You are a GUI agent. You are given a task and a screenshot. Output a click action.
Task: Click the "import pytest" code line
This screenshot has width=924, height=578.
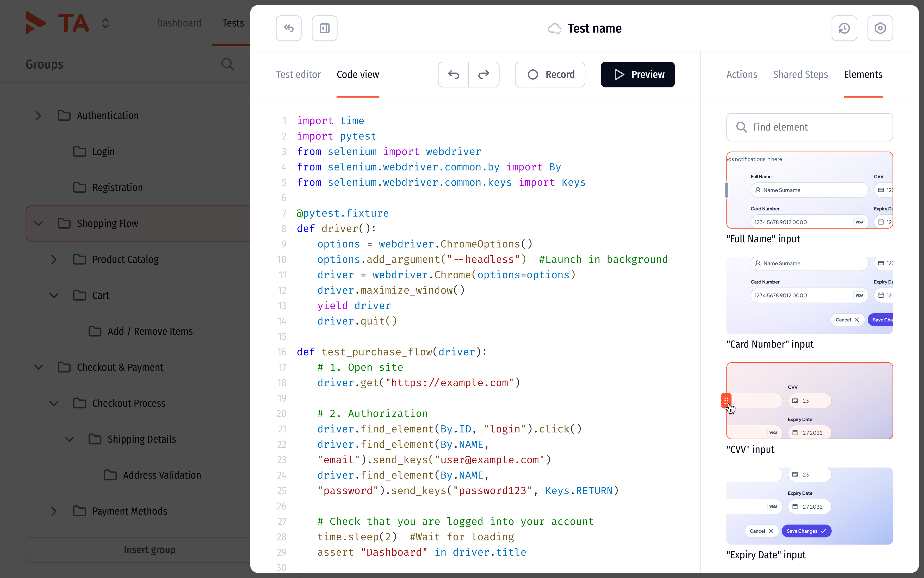tap(336, 136)
